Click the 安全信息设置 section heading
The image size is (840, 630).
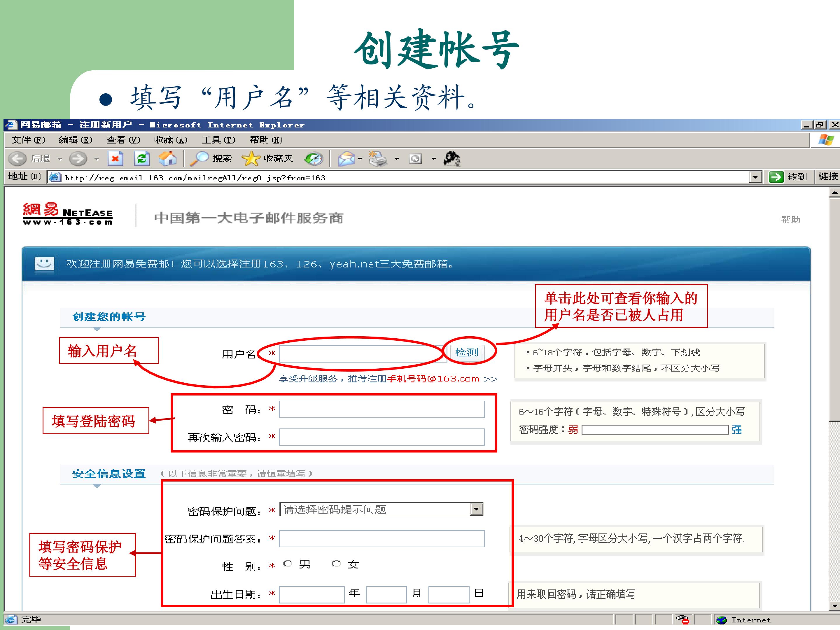[109, 474]
